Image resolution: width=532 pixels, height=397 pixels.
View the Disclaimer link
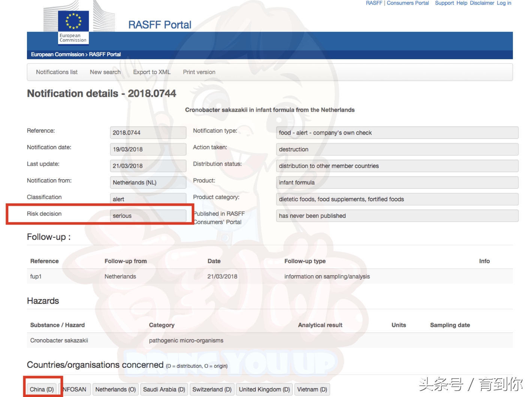click(x=482, y=3)
